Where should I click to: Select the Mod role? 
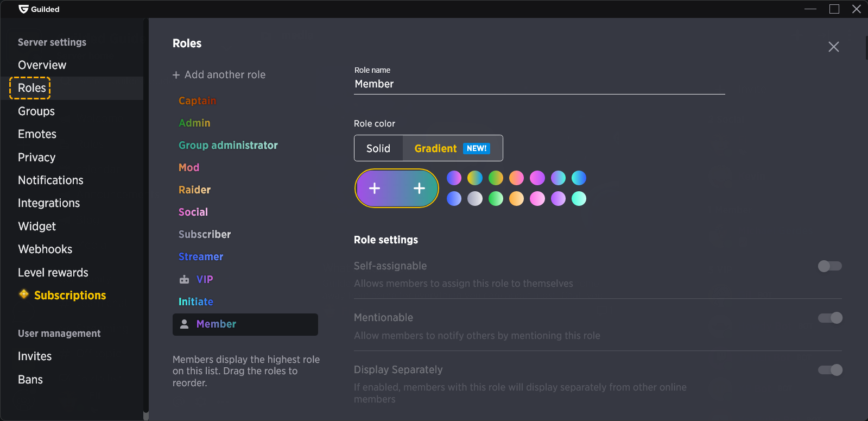[x=189, y=168]
